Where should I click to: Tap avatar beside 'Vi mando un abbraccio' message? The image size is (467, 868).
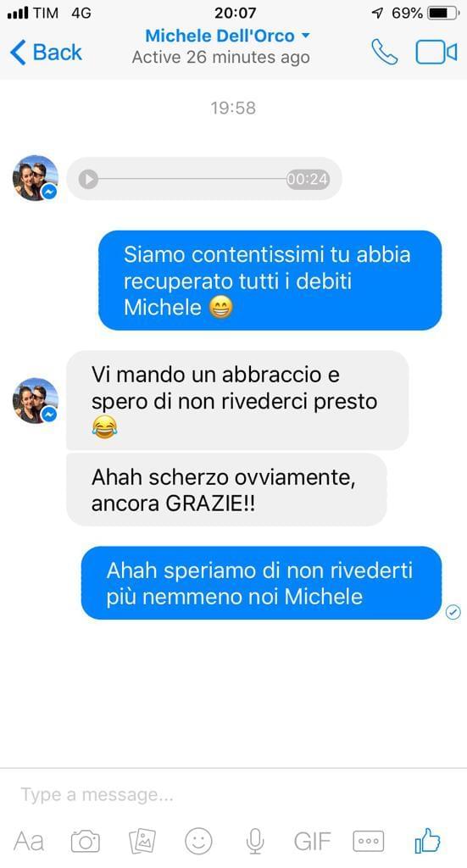tap(36, 400)
